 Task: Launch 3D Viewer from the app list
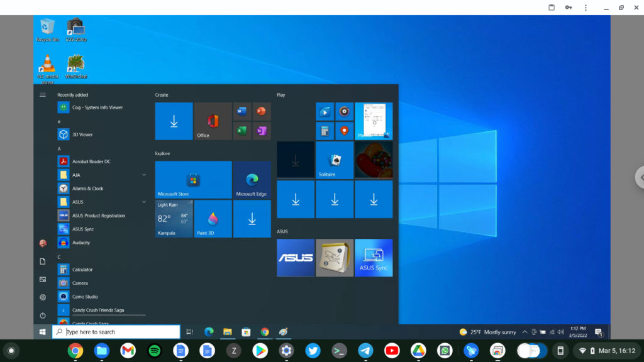(x=101, y=134)
